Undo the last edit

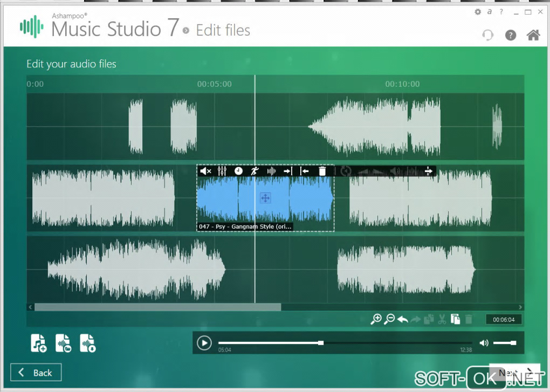[403, 319]
